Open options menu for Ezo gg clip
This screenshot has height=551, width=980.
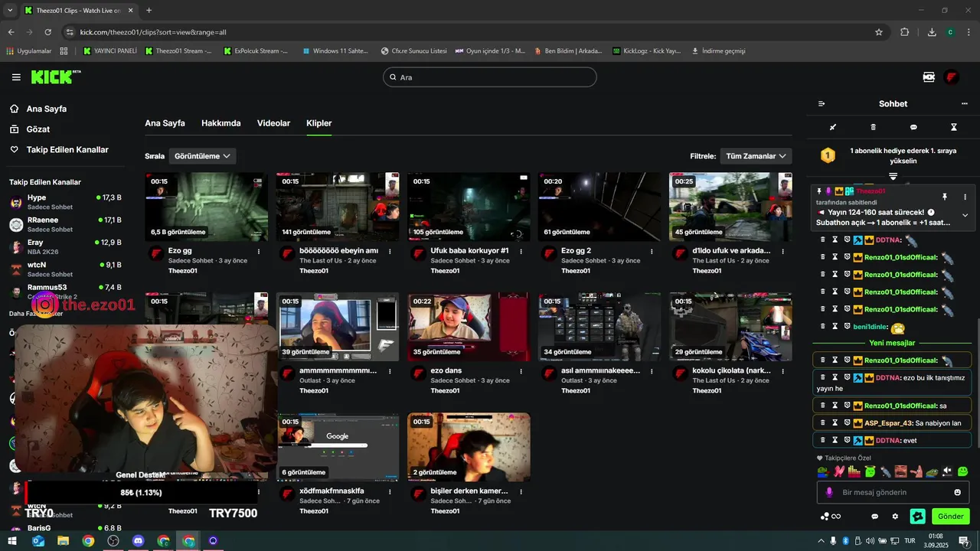pyautogui.click(x=259, y=251)
